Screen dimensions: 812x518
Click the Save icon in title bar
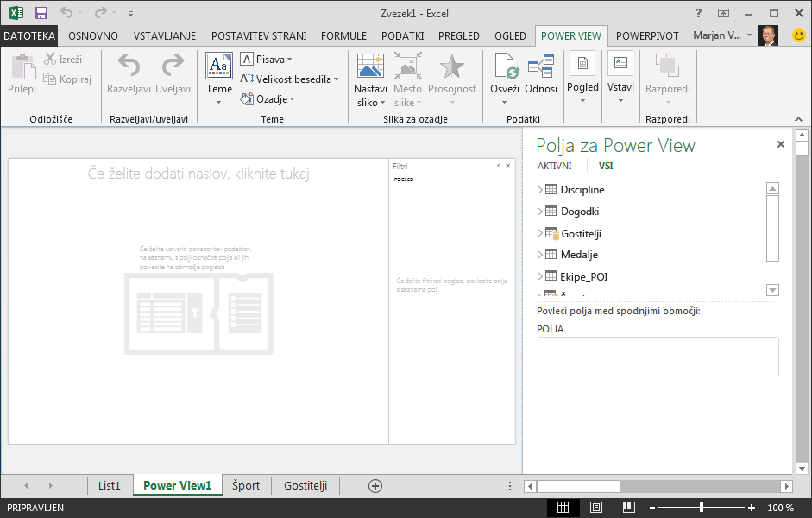[41, 13]
